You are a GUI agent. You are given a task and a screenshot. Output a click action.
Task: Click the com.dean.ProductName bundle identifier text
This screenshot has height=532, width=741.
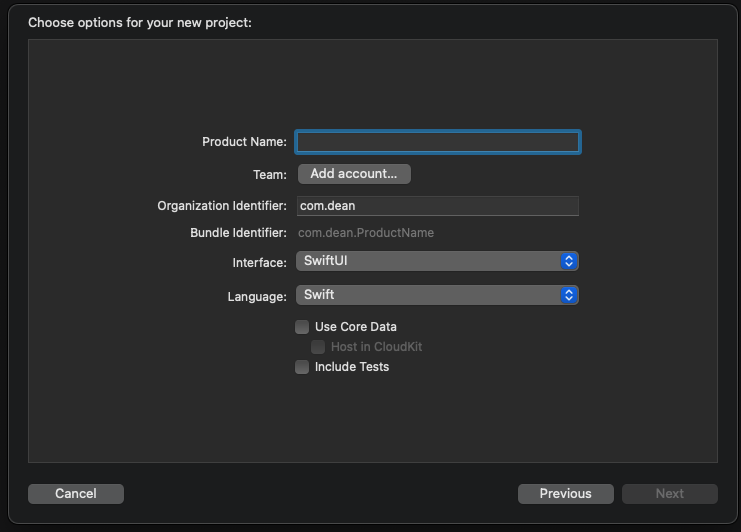point(366,233)
